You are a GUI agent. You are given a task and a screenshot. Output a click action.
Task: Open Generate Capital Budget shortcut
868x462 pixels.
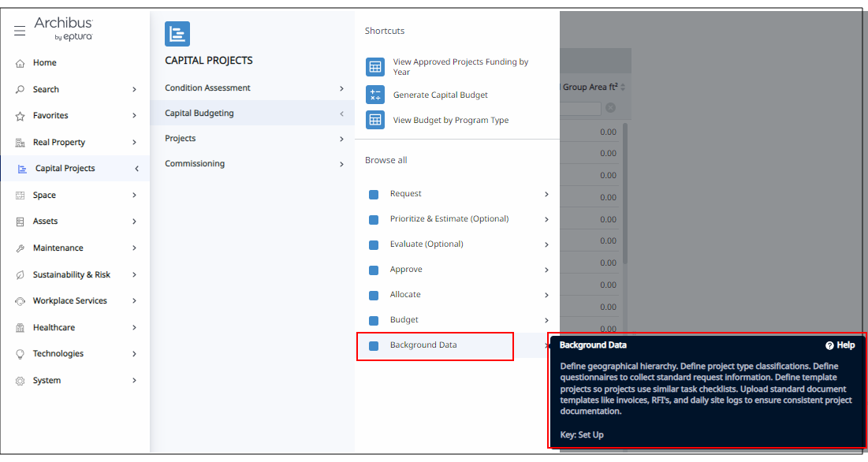(x=441, y=95)
